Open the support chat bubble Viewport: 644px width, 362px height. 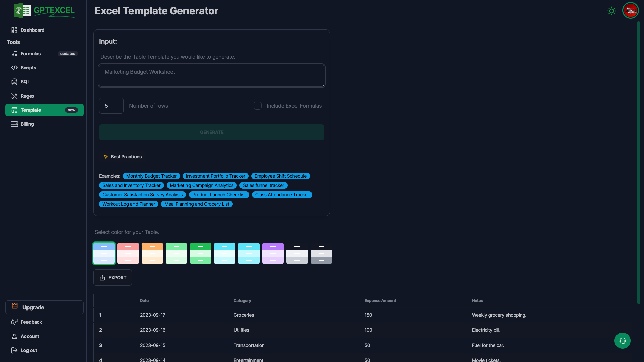click(622, 340)
